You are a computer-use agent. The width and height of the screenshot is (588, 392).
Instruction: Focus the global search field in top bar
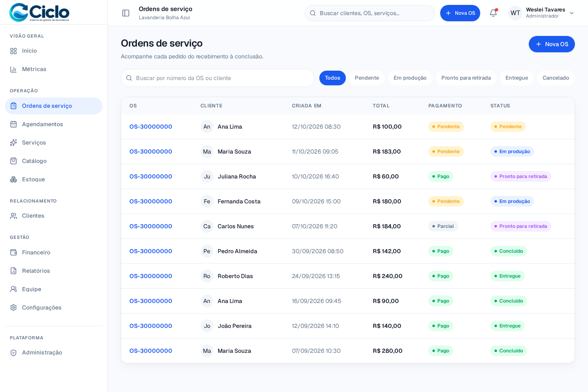click(370, 13)
